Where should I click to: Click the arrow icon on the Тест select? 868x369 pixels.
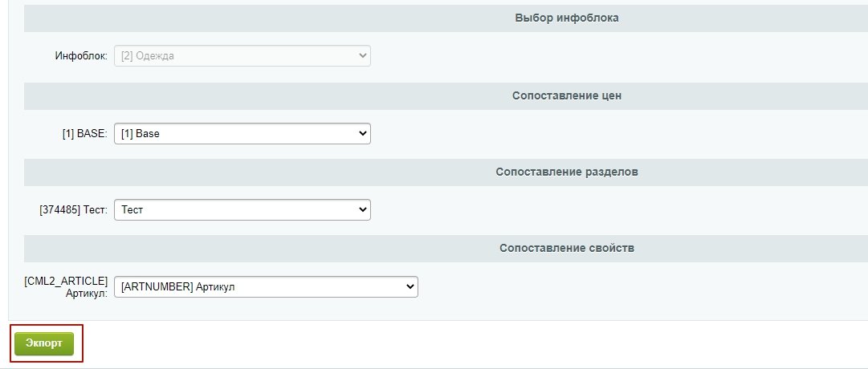click(363, 209)
